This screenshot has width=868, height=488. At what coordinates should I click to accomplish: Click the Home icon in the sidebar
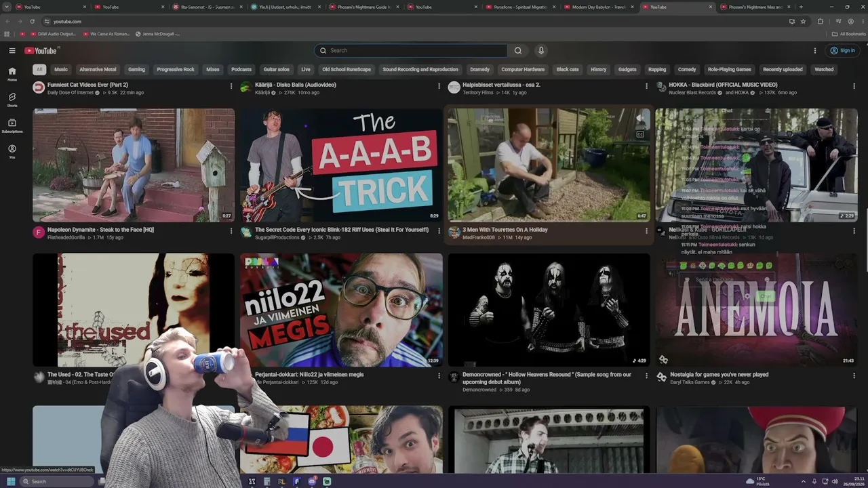point(12,73)
